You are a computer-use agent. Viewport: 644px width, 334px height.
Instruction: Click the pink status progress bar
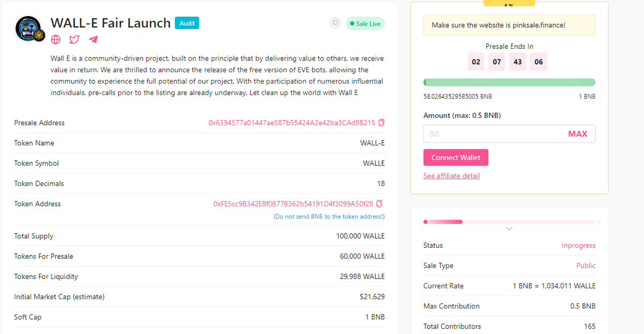tap(512, 221)
